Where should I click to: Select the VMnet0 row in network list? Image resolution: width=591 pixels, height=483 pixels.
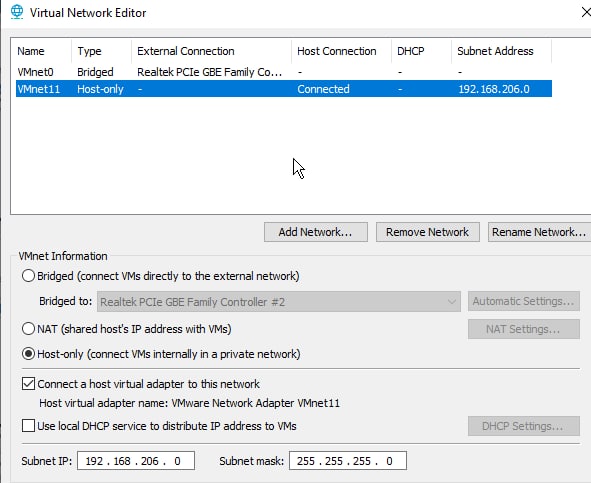click(x=284, y=72)
